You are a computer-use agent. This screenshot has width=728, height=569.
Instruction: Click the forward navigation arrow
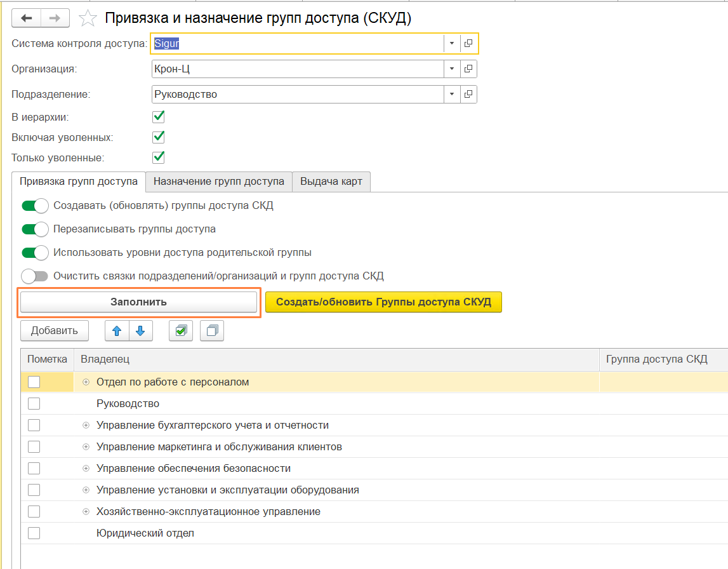(x=55, y=18)
